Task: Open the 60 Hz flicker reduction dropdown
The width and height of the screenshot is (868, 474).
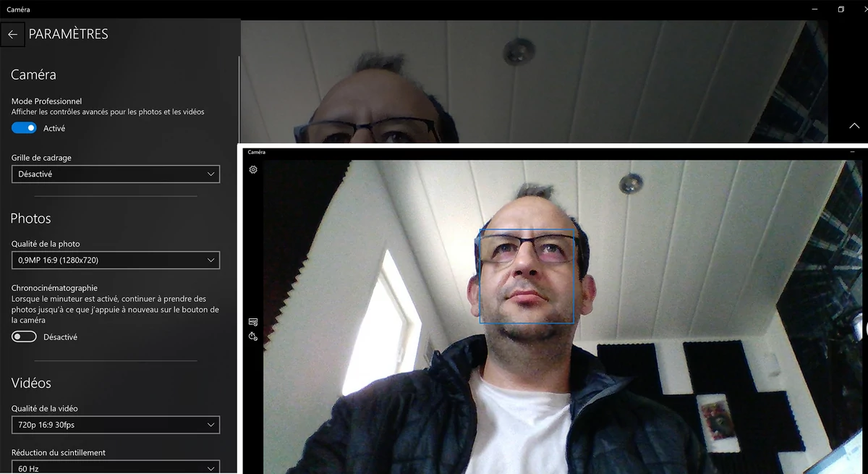Action: pyautogui.click(x=116, y=467)
